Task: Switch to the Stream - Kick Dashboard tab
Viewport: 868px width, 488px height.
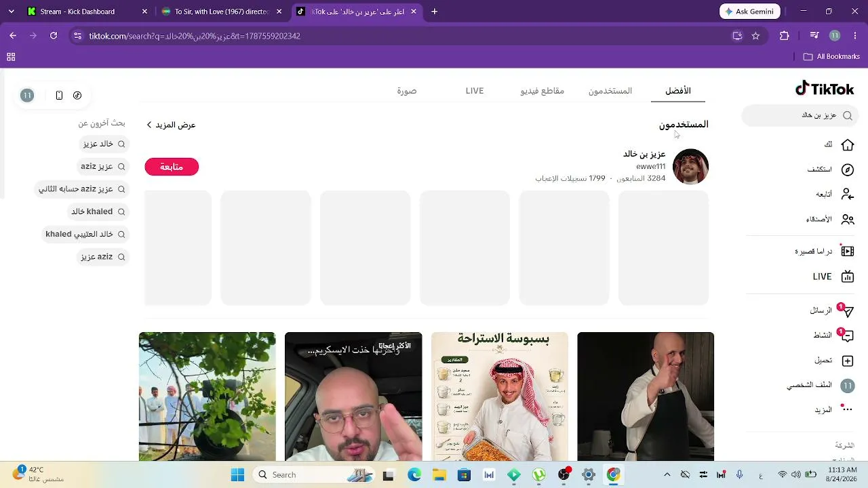Action: [x=87, y=12]
